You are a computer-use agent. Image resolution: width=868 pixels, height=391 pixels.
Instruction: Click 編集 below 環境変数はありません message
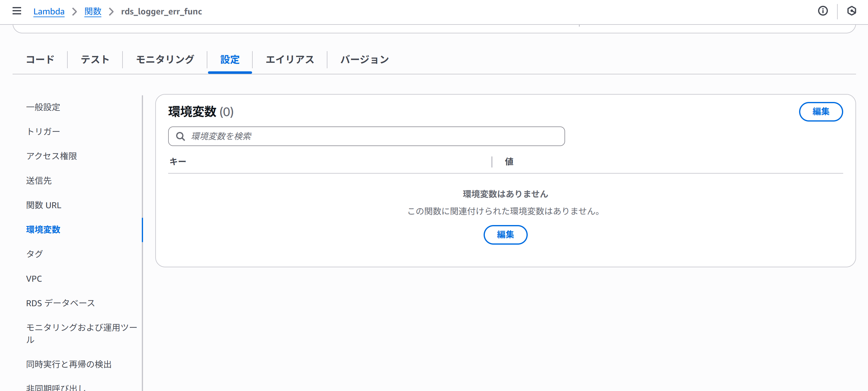tap(505, 235)
